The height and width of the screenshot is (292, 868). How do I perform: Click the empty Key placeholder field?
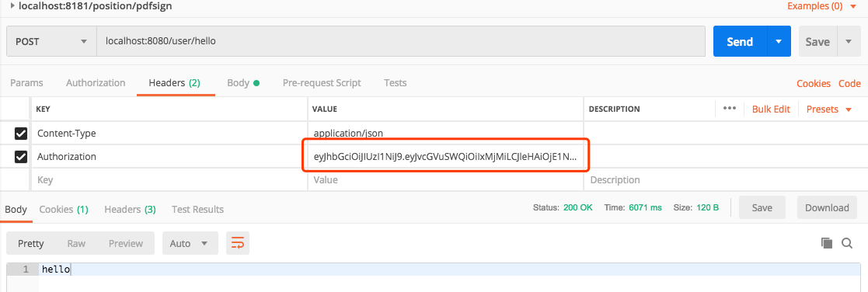tap(169, 179)
